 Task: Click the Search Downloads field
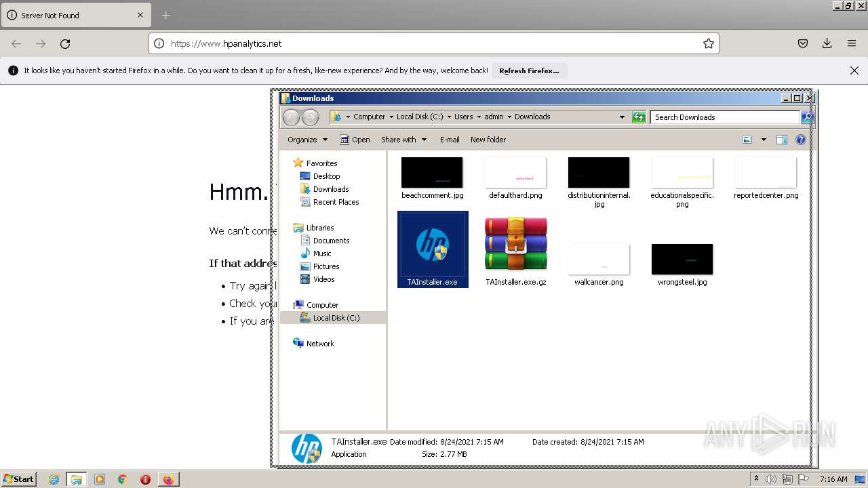724,117
